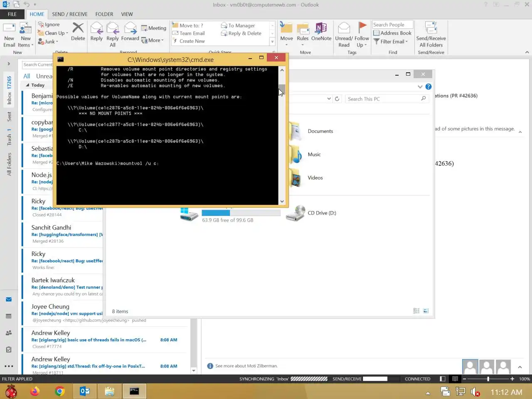Toggle Unread/Read status of message
The width and height of the screenshot is (532, 399).
[344, 35]
